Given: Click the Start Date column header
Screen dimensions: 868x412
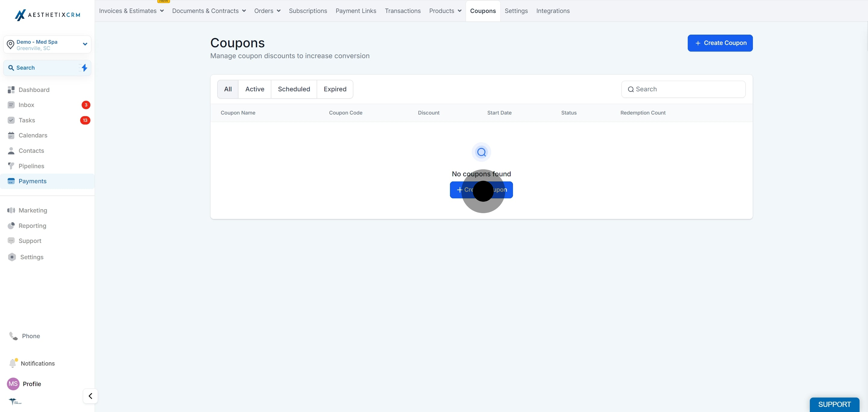Looking at the screenshot, I should (x=499, y=113).
